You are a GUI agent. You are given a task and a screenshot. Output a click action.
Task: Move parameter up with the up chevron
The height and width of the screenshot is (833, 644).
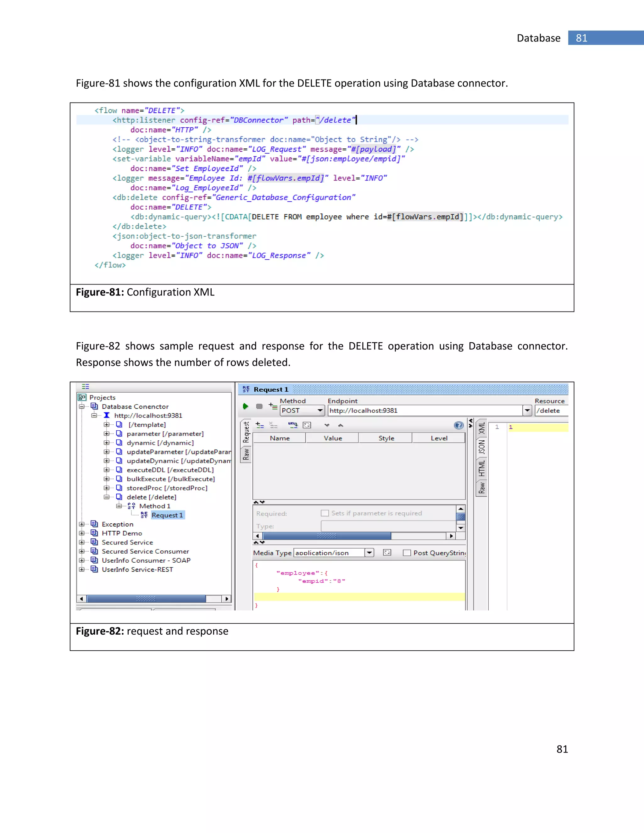(x=341, y=425)
